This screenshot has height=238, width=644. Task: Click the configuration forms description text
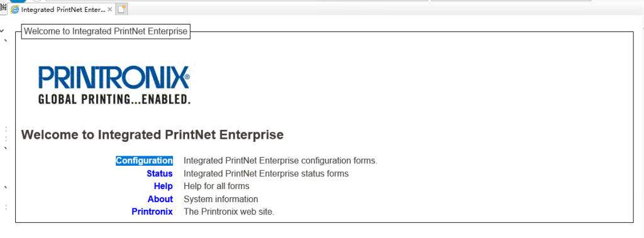(x=280, y=161)
